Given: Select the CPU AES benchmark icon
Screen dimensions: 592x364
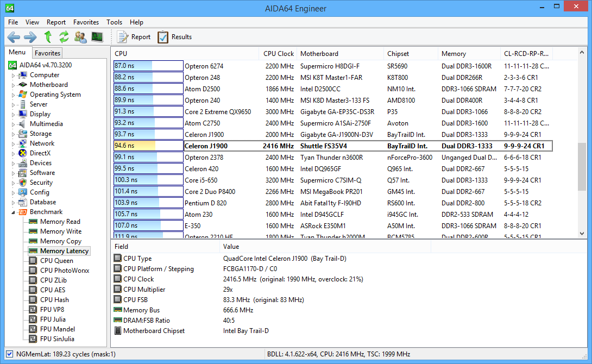Looking at the screenshot, I should pos(33,290).
